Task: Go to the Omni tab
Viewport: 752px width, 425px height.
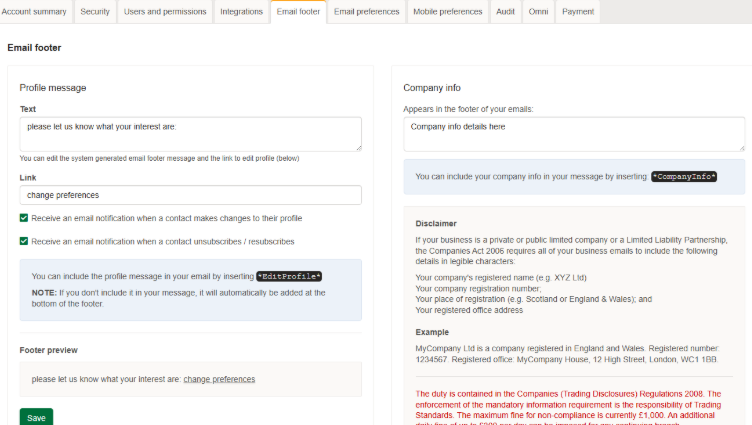Action: [538, 12]
